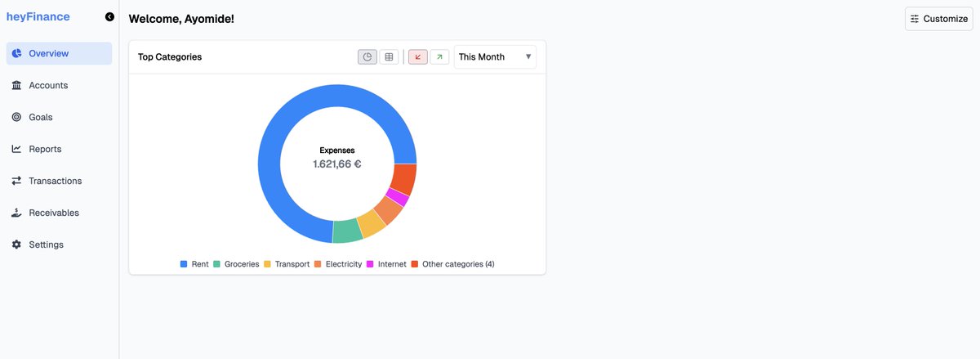Click the Welcome, Ayomide! heading
Viewport: 980px width, 359px height.
(x=181, y=18)
